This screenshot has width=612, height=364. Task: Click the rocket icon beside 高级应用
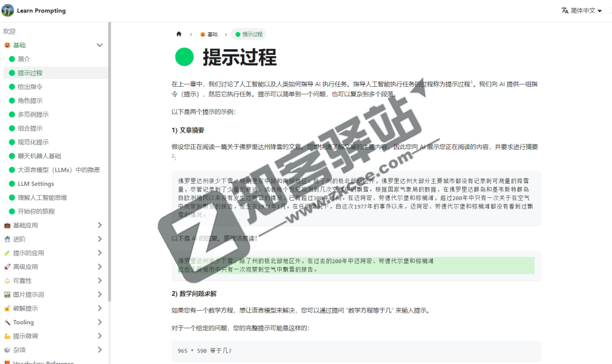tap(8, 266)
